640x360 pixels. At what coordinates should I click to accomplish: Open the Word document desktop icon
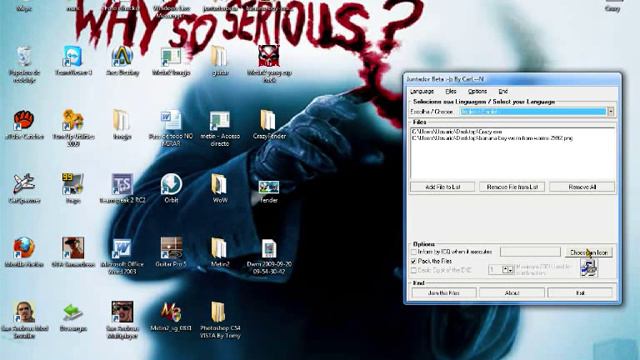click(x=171, y=120)
